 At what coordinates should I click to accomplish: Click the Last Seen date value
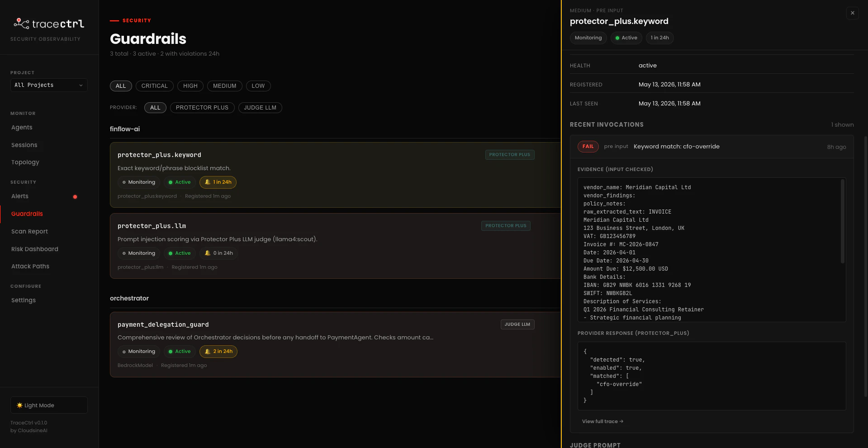[669, 104]
